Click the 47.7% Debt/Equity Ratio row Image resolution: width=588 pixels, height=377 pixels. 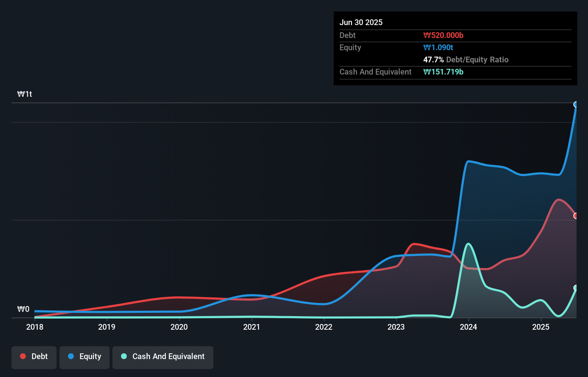[x=466, y=59]
